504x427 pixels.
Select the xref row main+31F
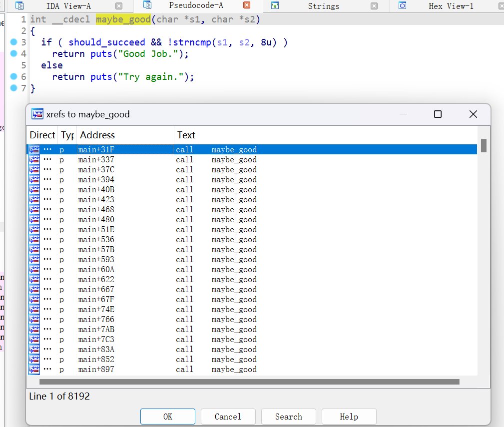click(x=252, y=149)
